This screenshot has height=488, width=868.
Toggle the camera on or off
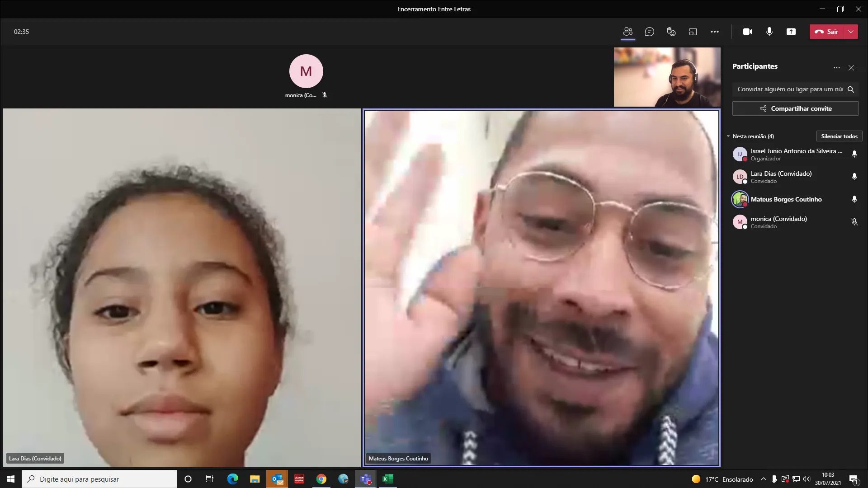(x=747, y=32)
